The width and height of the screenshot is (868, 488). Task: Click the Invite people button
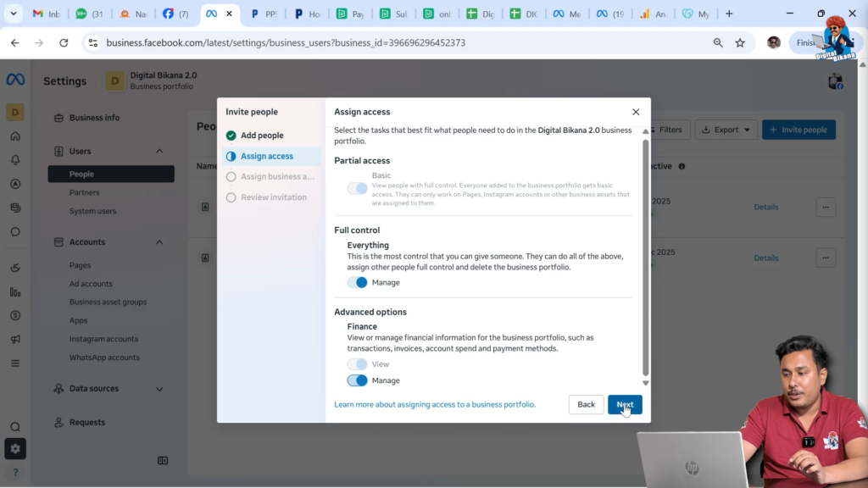[798, 130]
